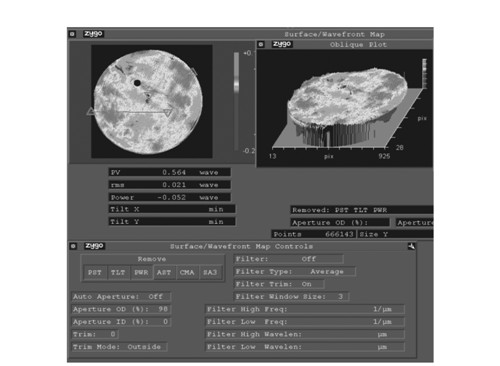Open the Map Controls window menu box

pyautogui.click(x=73, y=246)
